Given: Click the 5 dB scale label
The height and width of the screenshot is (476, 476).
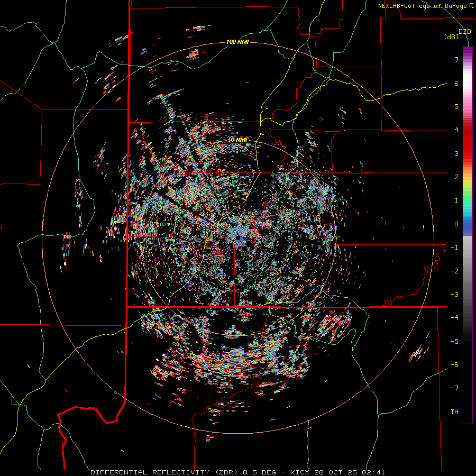Looking at the screenshot, I should [x=456, y=106].
